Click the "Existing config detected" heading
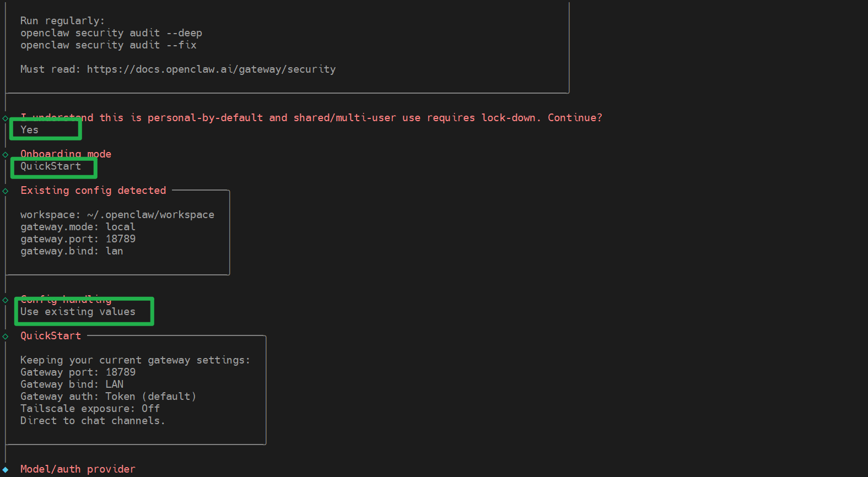 click(x=93, y=191)
